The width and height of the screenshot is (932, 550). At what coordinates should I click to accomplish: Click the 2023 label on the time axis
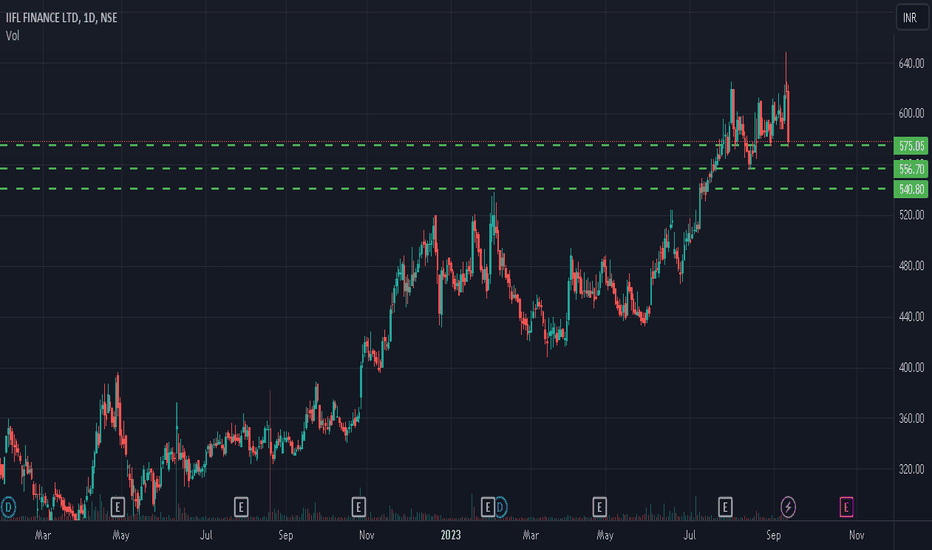[451, 535]
